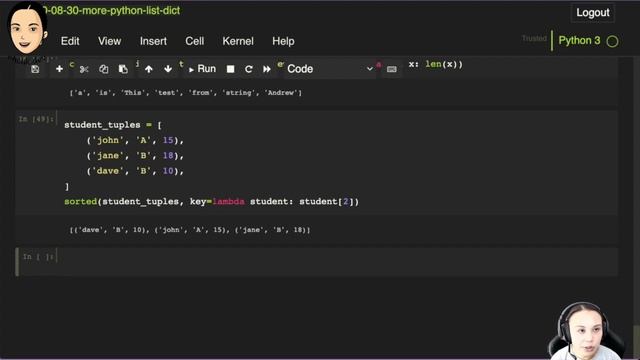Click the sorted tuples output starting with 'dave'
The image size is (640, 360).
[190, 230]
